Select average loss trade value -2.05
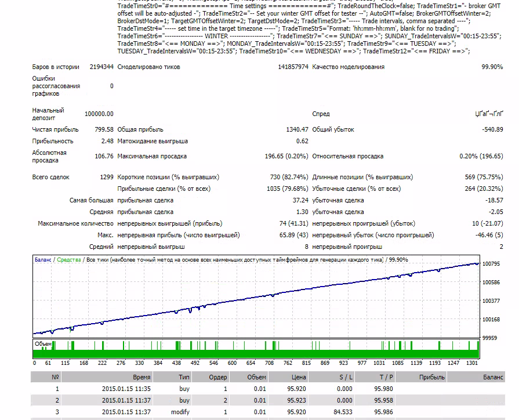 click(x=496, y=212)
